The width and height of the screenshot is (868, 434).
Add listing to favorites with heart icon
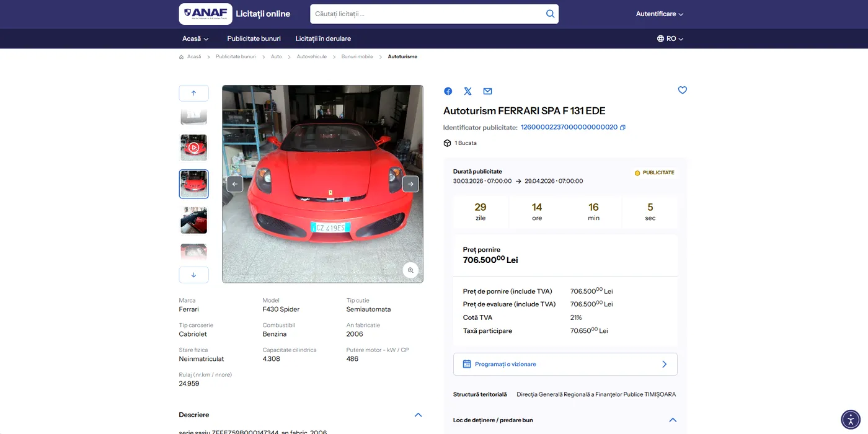click(682, 90)
